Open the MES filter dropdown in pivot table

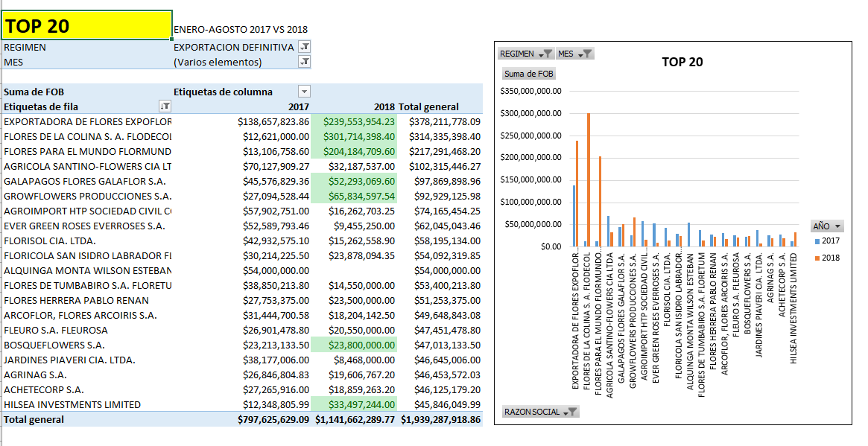click(x=305, y=61)
